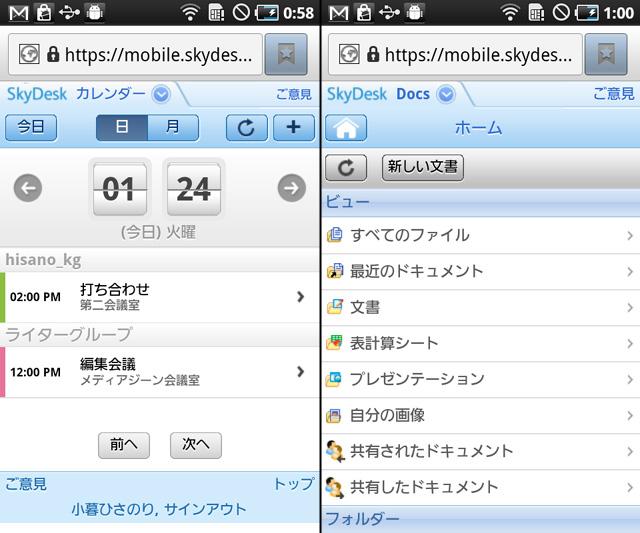Open the SkyDesk Docs app switcher dropdown
Viewport: 640px width, 533px height.
446,94
